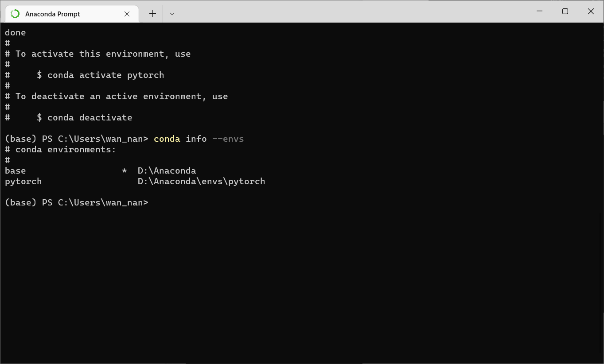604x364 pixels.
Task: Click the Anaconda logo icon in tab
Action: coord(15,14)
